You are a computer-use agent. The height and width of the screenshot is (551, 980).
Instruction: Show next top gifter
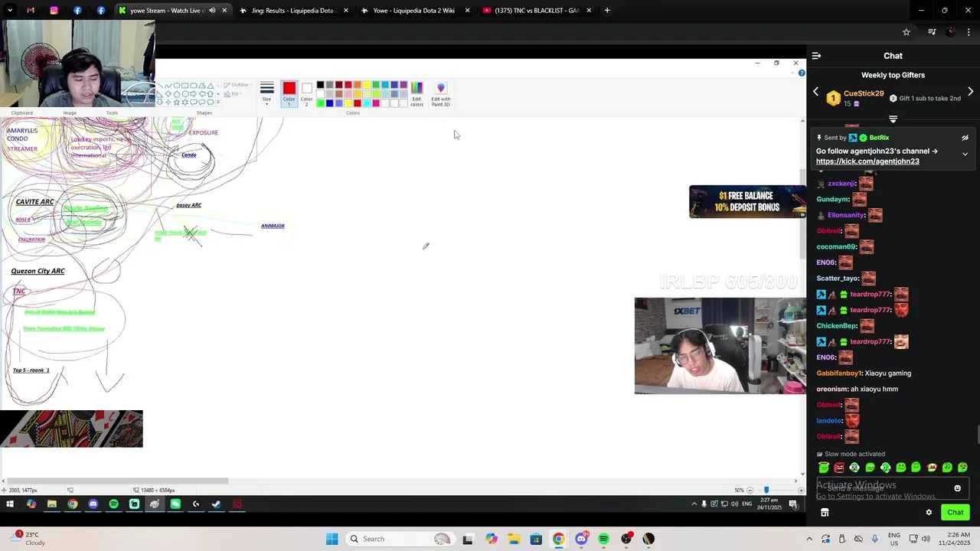(x=971, y=92)
